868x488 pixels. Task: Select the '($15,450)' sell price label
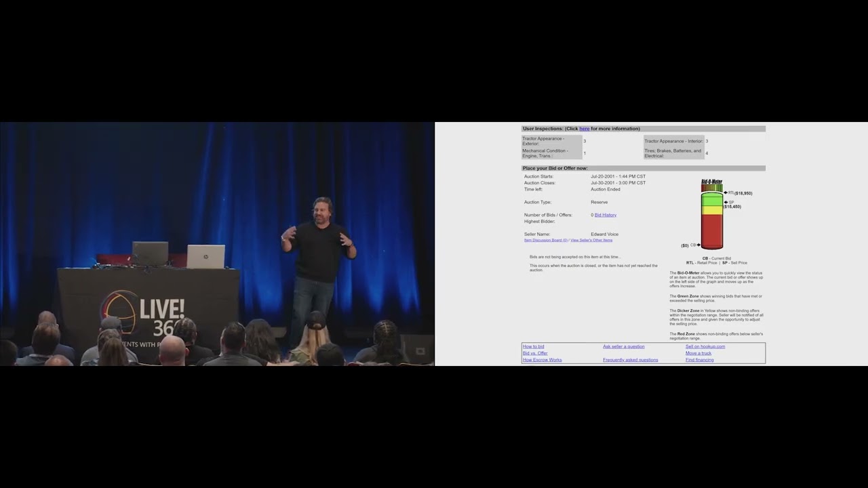732,207
